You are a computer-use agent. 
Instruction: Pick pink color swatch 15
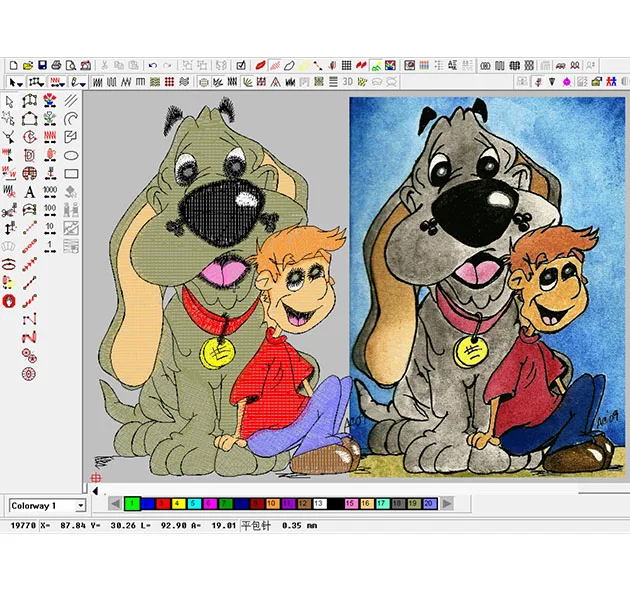(350, 503)
